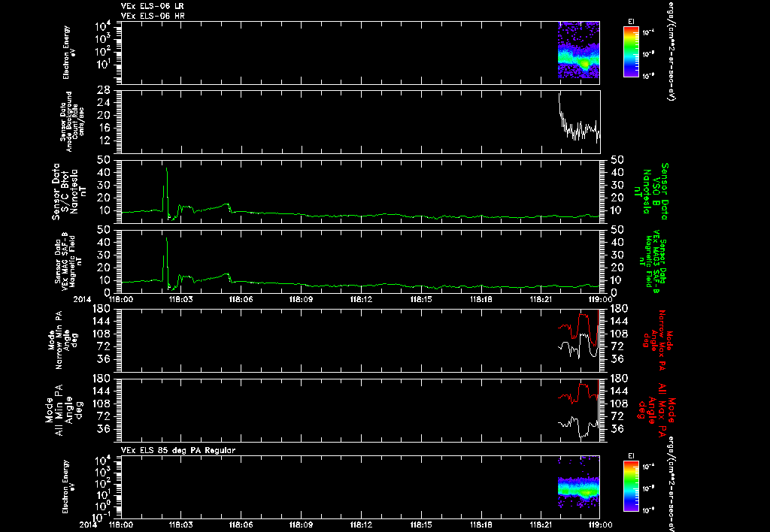Select the red "All Max PA Angle" label
Image resolution: width=770 pixels, height=532 pixels.
[656, 409]
